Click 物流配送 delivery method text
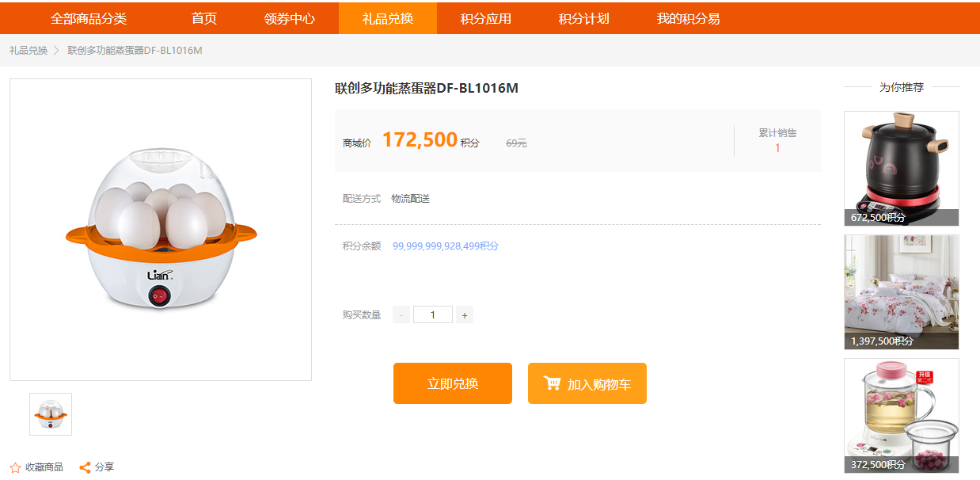This screenshot has height=480, width=980. point(410,199)
